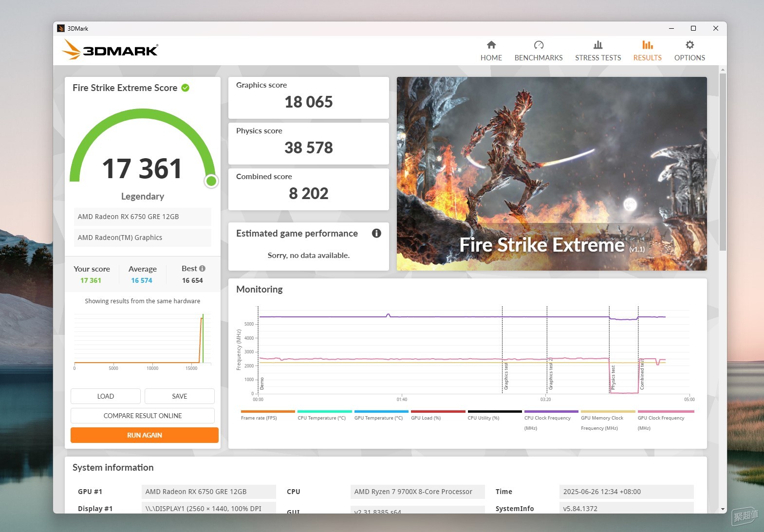Click the Combined test marker on chart

point(642,374)
